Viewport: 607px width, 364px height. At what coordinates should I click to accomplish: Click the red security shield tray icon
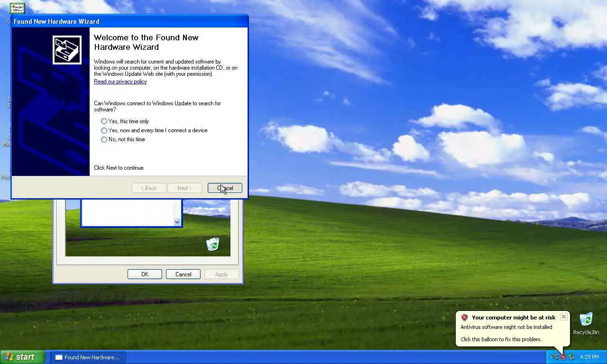click(563, 357)
